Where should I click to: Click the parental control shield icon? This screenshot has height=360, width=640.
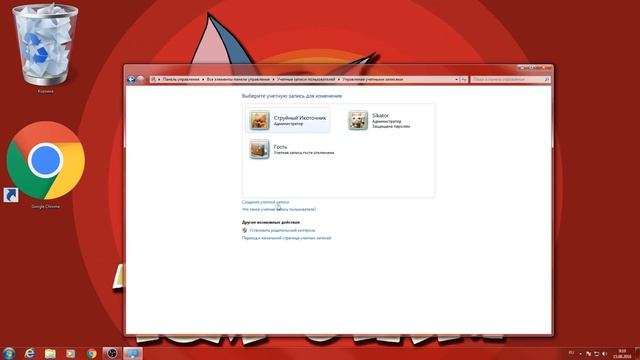244,230
